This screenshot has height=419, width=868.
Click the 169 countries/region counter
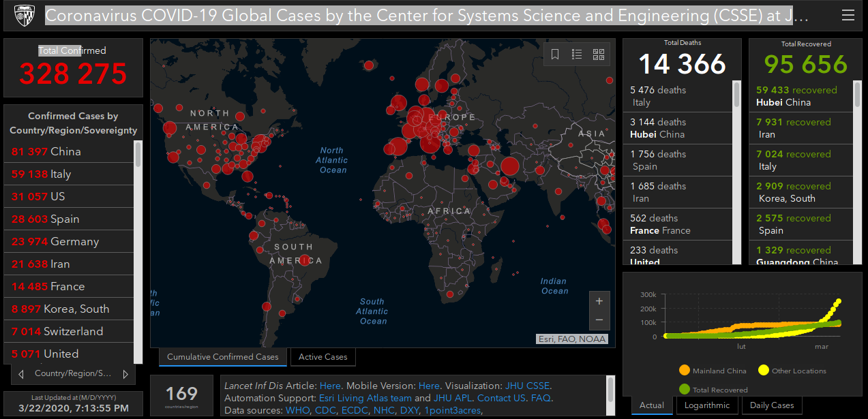[182, 394]
